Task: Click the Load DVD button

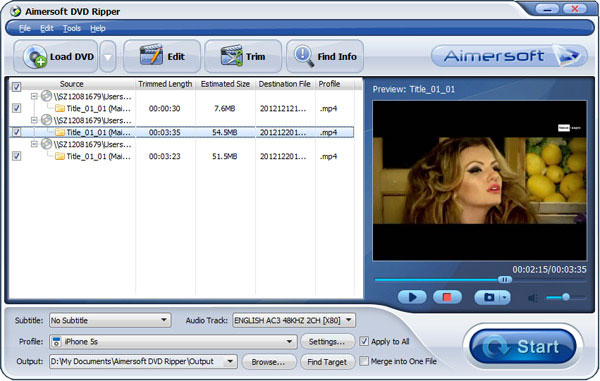Action: (x=56, y=57)
